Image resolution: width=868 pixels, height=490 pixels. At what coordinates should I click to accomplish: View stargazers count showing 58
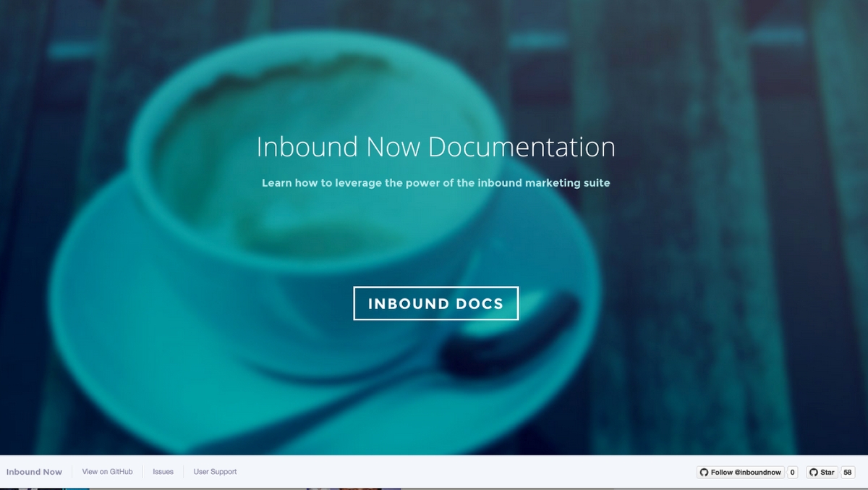point(848,472)
